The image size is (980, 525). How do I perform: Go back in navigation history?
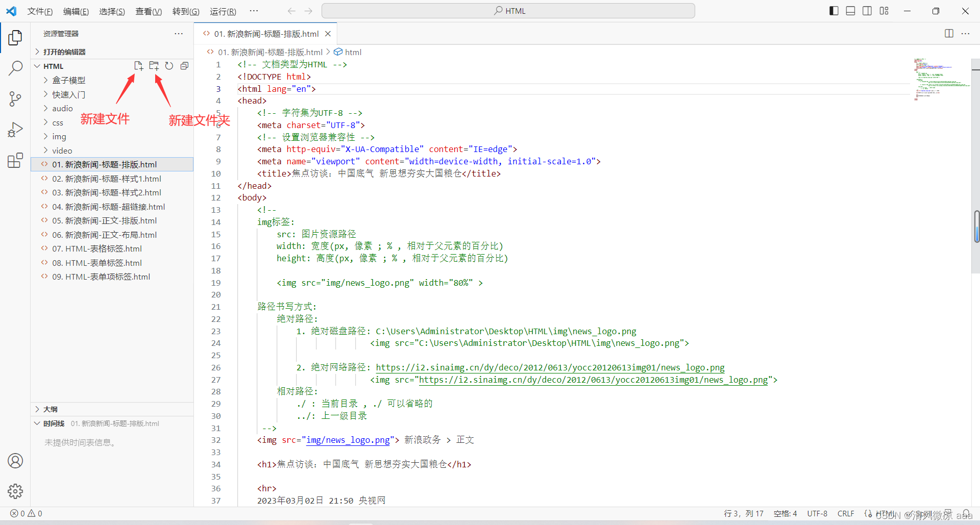pyautogui.click(x=291, y=11)
